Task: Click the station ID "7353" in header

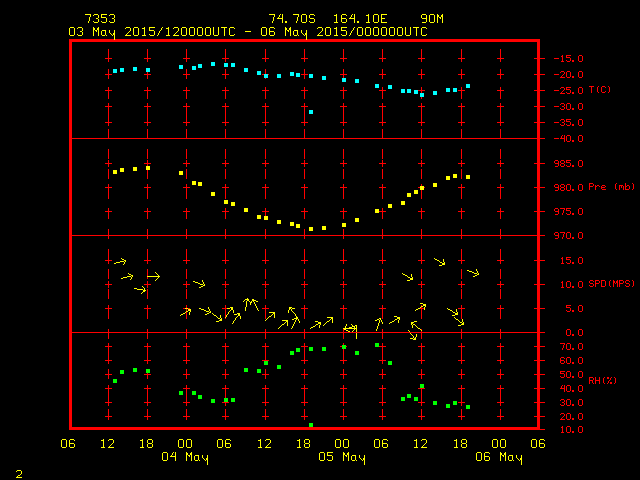Action: pyautogui.click(x=100, y=19)
